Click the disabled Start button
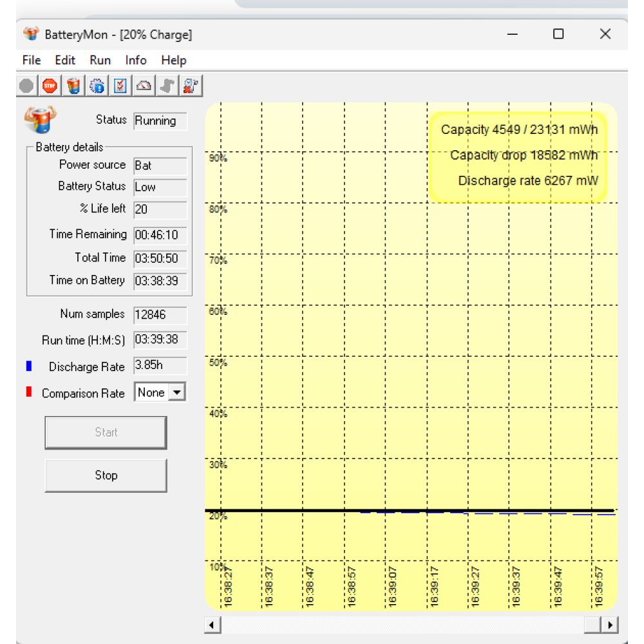This screenshot has height=644, width=644. coord(106,433)
